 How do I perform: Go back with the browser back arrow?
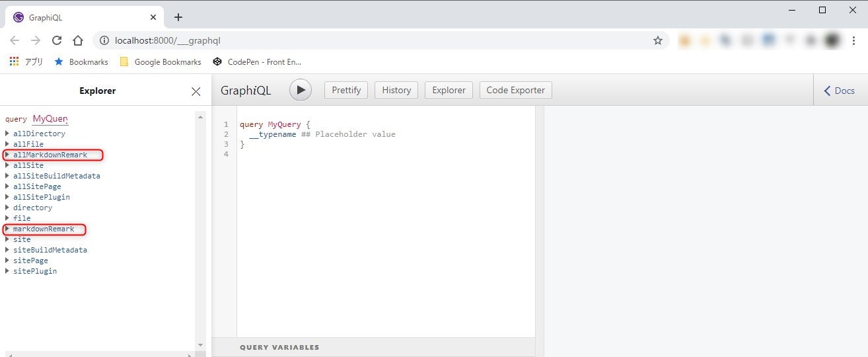pos(15,40)
